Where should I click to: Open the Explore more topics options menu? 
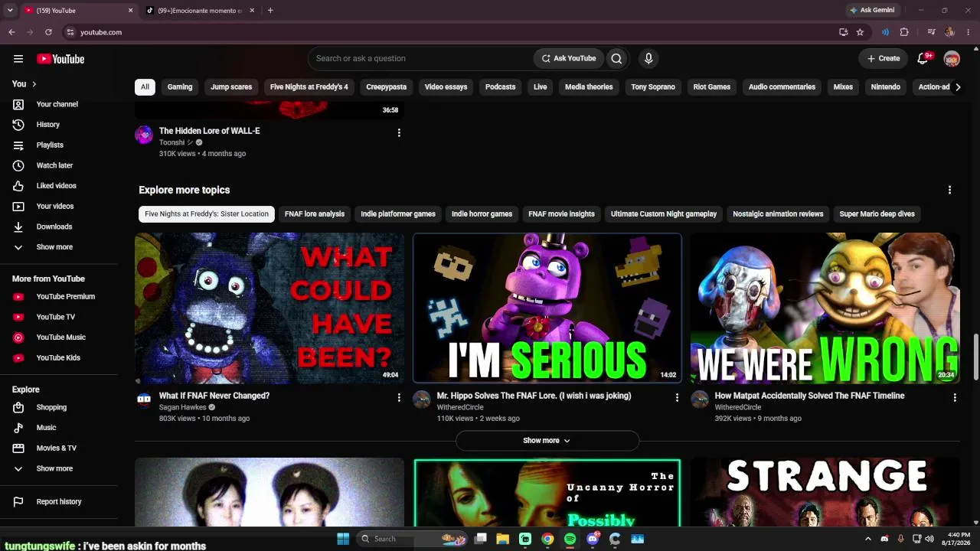pos(949,190)
